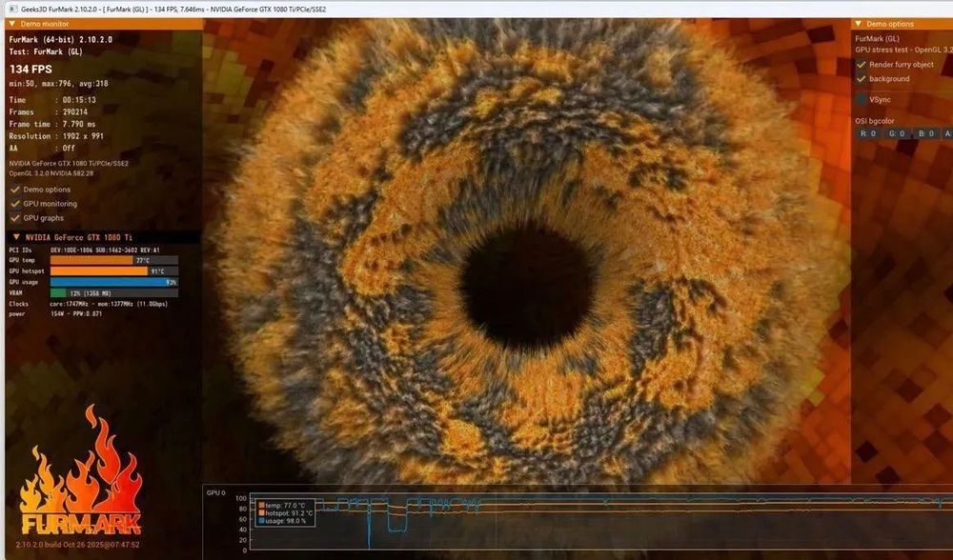Image resolution: width=953 pixels, height=560 pixels.
Task: Click the FurMark flame logo
Action: tap(80, 470)
